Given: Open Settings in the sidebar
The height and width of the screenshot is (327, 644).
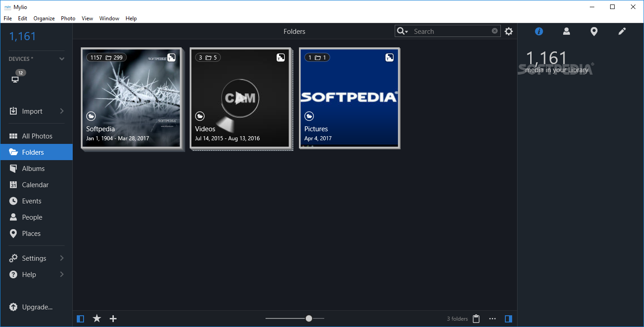Looking at the screenshot, I should [x=34, y=258].
